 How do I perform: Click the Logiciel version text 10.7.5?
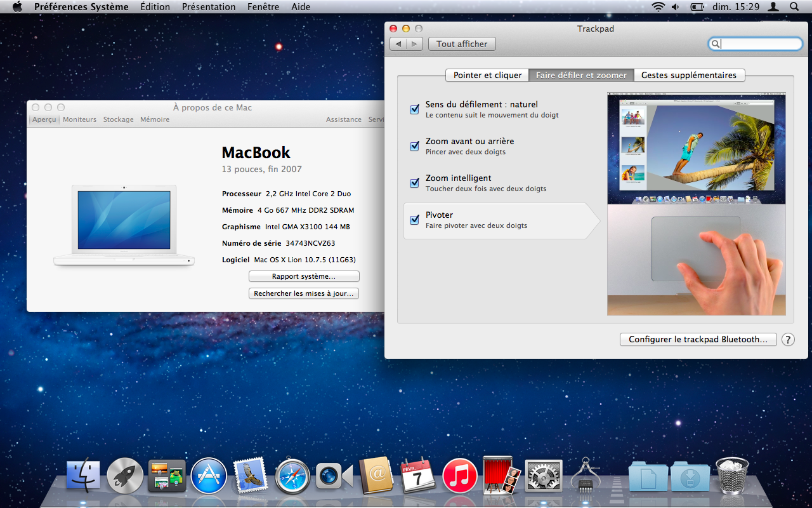tap(304, 260)
